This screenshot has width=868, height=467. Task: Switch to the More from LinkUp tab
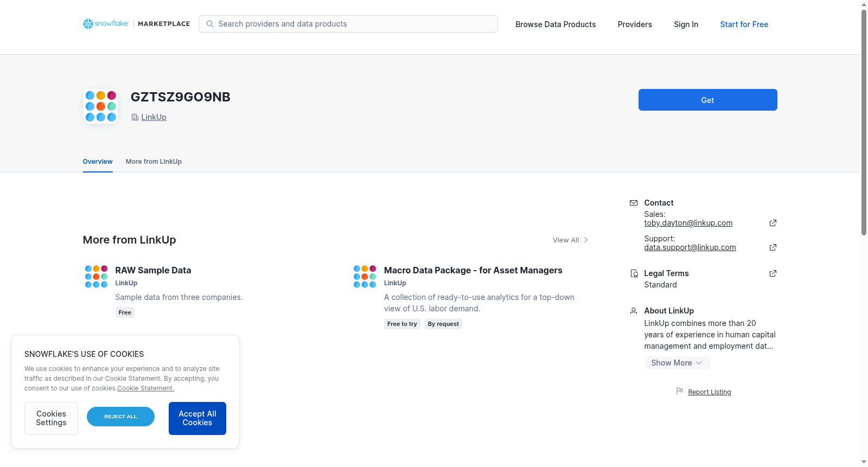coord(154,162)
